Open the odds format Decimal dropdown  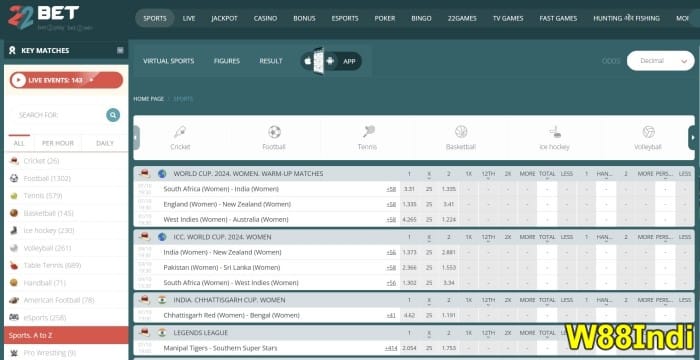(x=661, y=61)
